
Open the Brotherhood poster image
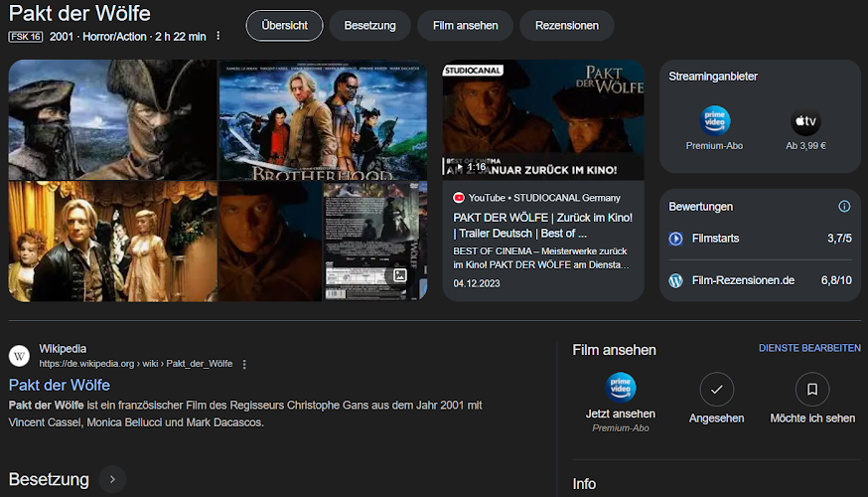point(324,119)
